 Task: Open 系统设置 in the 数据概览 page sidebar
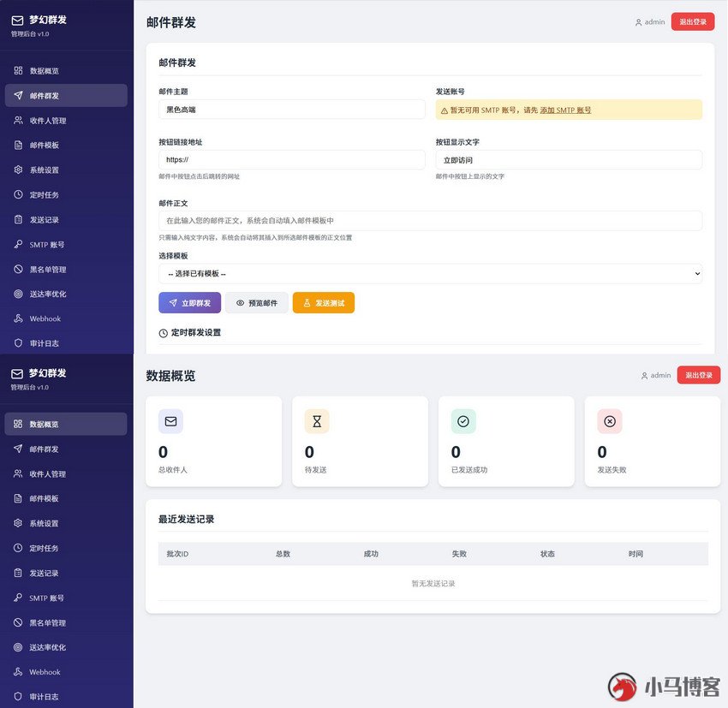click(x=66, y=523)
